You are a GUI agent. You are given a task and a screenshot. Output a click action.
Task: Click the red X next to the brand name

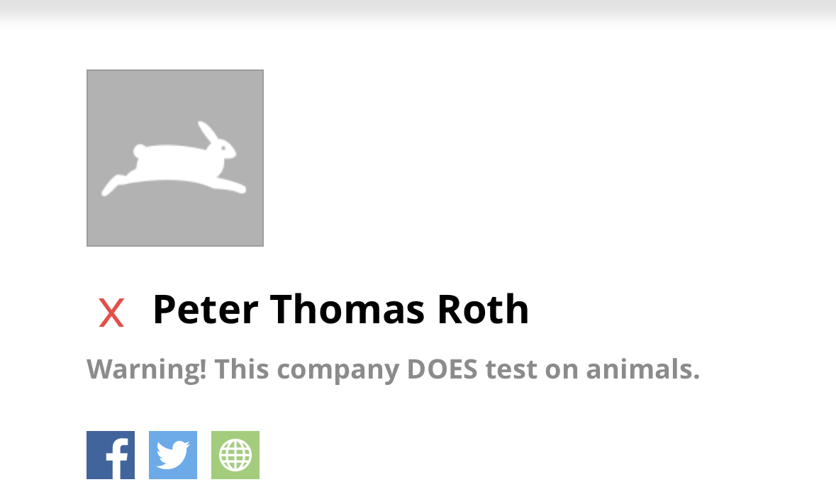111,310
